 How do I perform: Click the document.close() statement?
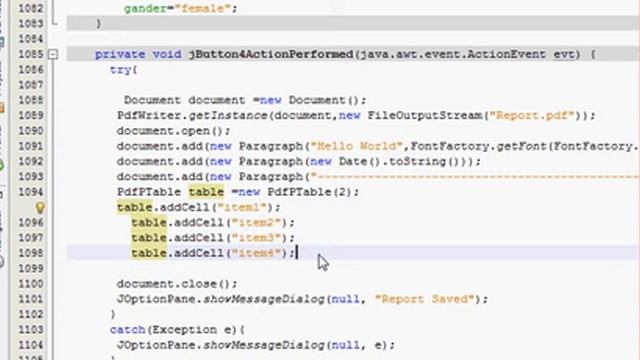click(x=177, y=284)
